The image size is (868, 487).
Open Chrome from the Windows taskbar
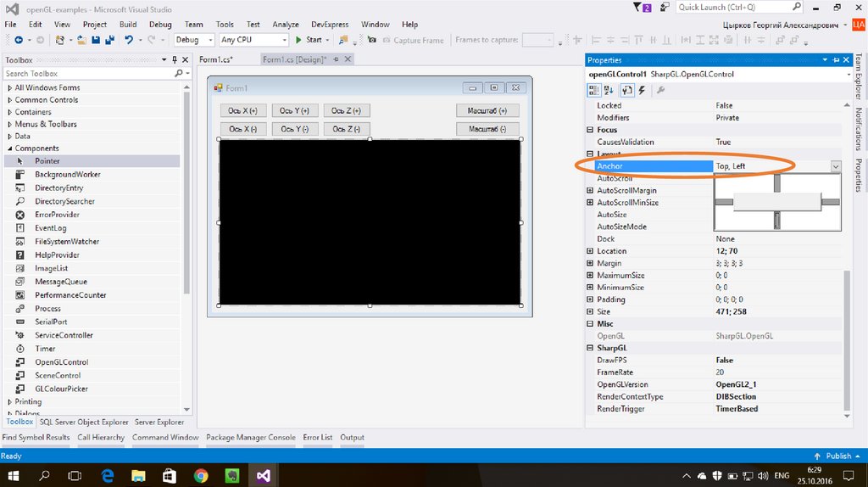tap(201, 475)
